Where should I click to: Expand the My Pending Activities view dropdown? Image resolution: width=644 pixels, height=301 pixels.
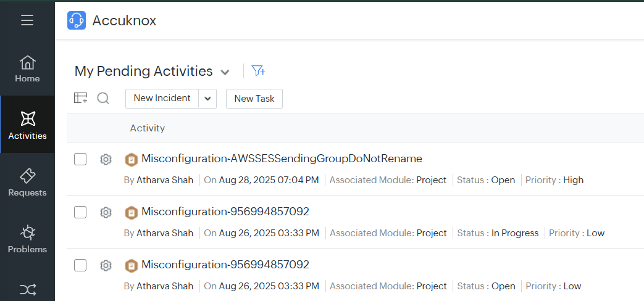point(225,72)
